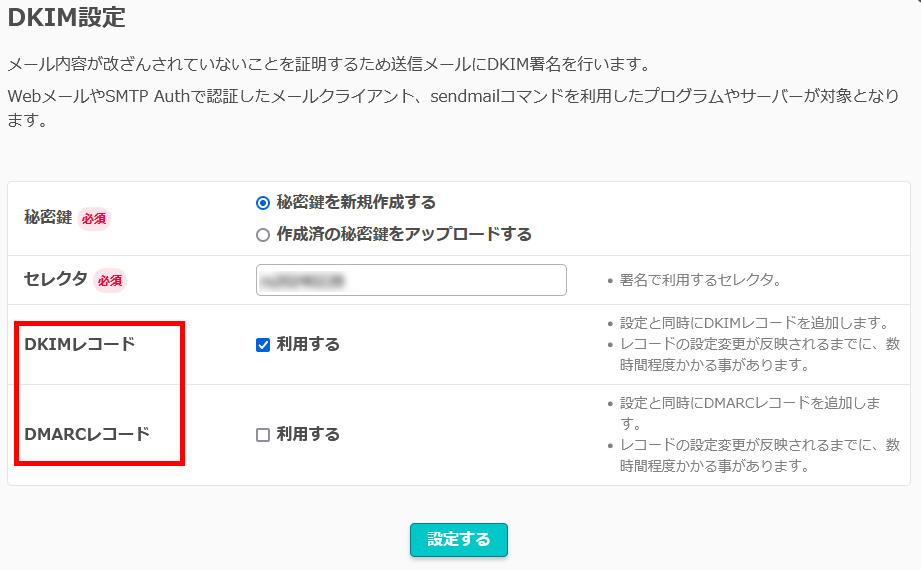Click the セレクタ row label

55,280
